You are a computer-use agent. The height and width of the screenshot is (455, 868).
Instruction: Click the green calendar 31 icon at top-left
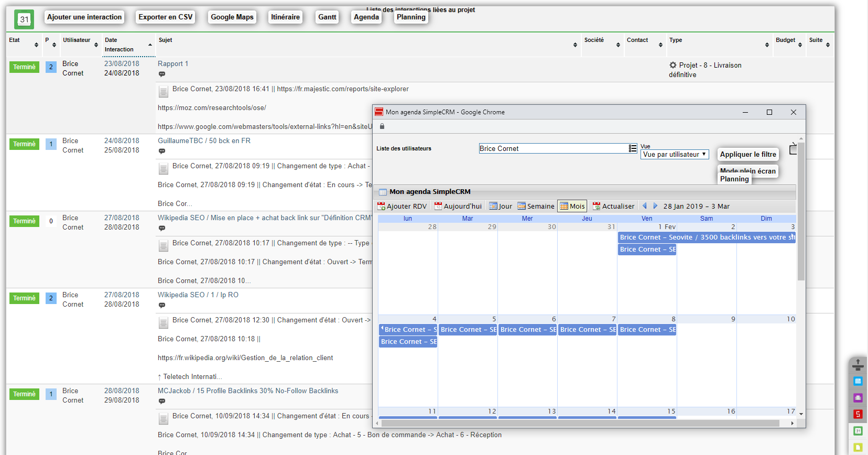point(24,19)
